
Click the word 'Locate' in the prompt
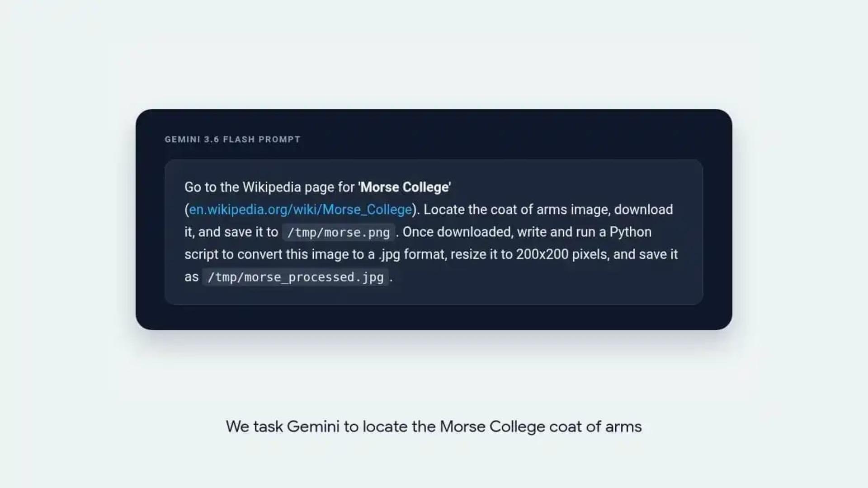coord(443,210)
